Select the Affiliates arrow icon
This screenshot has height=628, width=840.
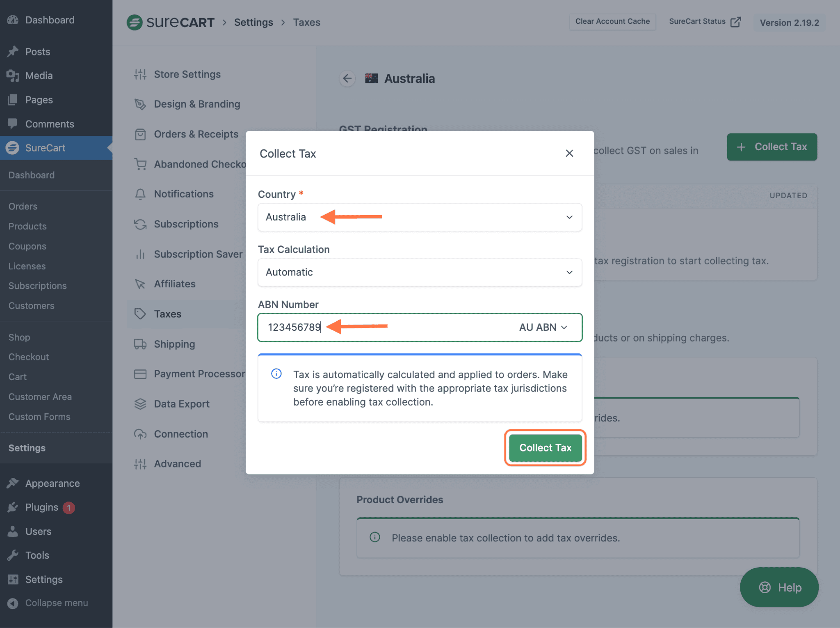(140, 284)
